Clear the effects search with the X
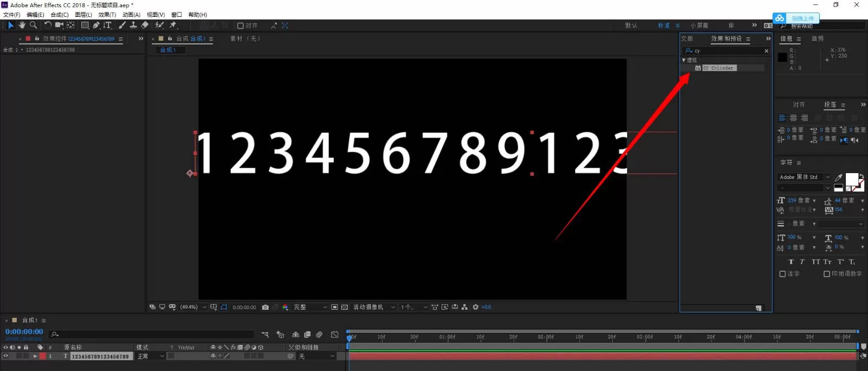868x371 pixels. tap(767, 51)
